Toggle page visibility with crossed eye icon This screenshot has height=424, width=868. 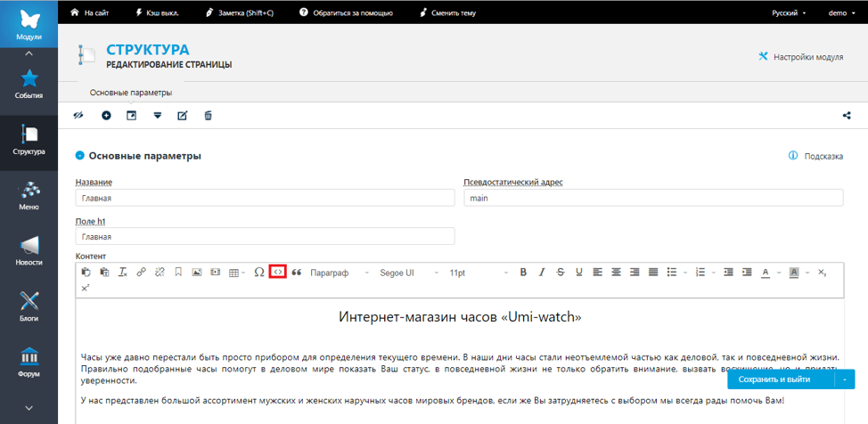78,116
